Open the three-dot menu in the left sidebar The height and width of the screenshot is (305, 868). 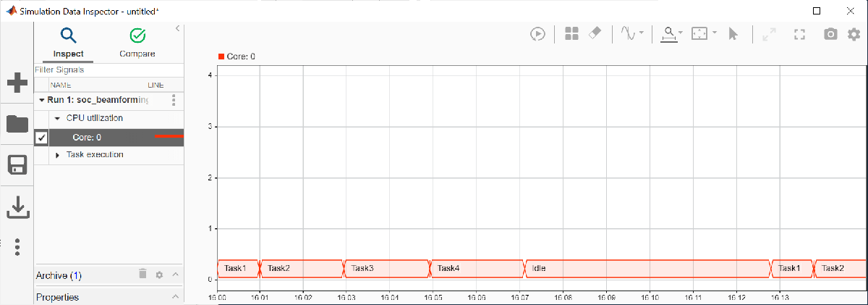pyautogui.click(x=17, y=247)
